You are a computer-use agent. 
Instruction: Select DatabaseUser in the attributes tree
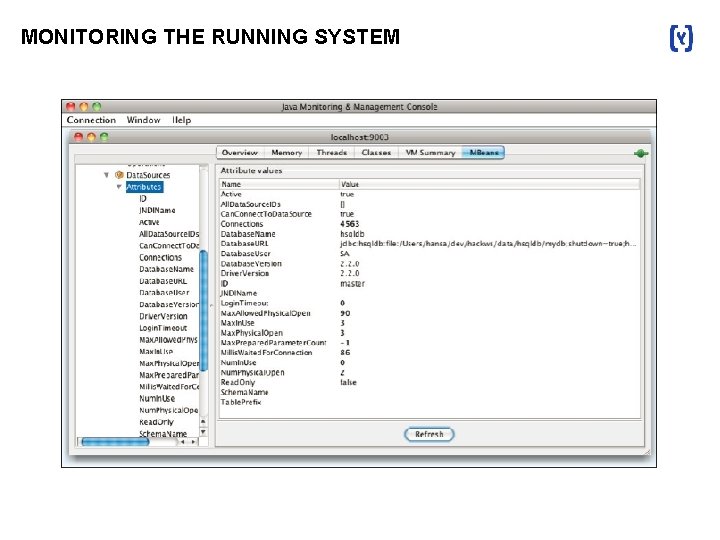click(x=164, y=292)
